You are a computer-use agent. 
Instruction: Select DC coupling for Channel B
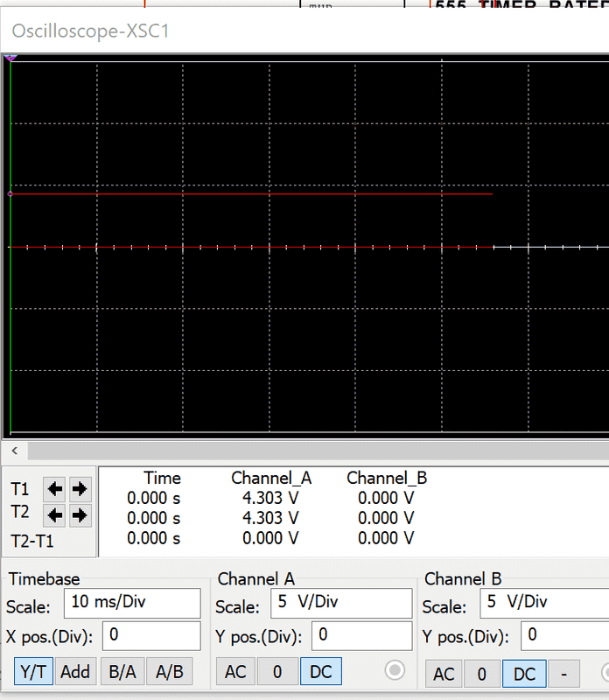524,674
